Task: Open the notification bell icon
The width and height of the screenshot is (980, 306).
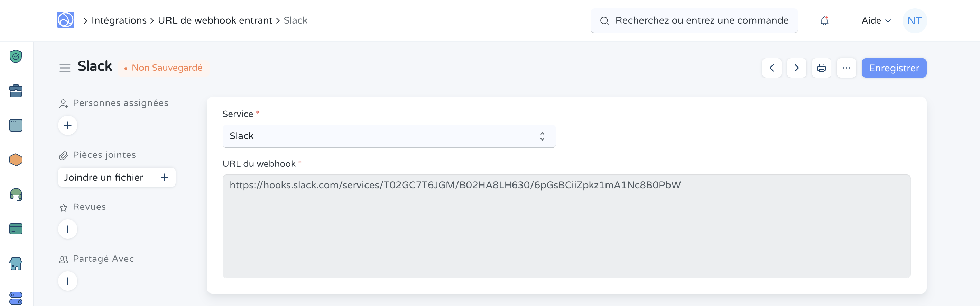Action: coord(824,20)
